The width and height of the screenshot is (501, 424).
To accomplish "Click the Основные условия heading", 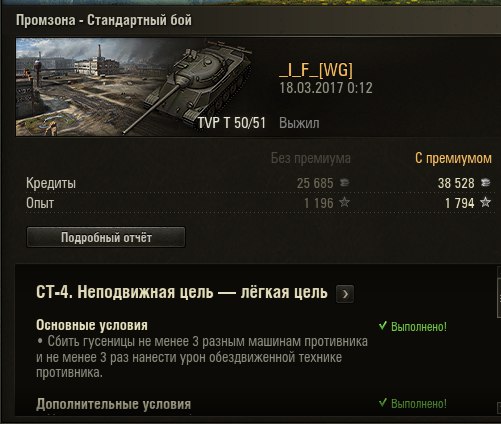I will coord(92,325).
